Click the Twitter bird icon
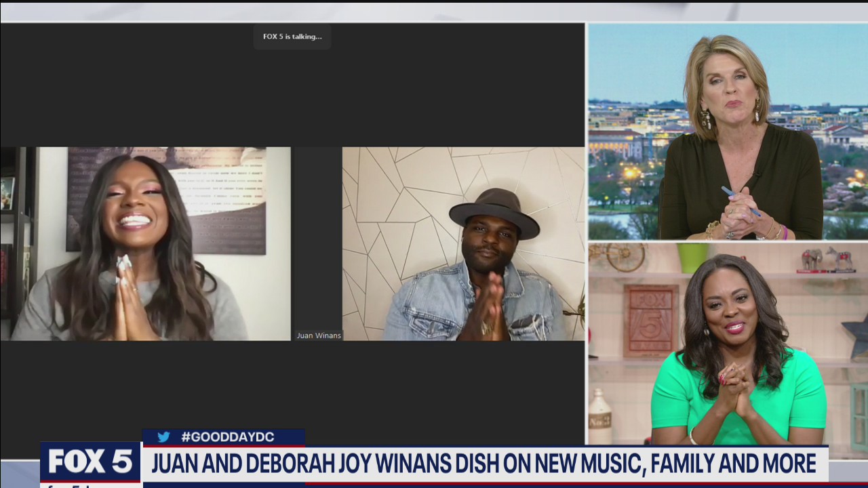Image resolution: width=868 pixels, height=488 pixels. tap(163, 437)
